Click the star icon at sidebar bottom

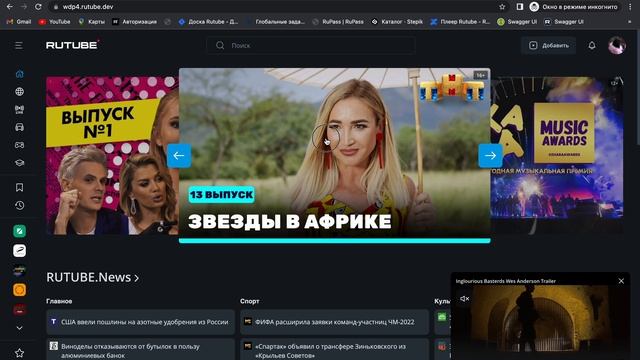point(19,353)
